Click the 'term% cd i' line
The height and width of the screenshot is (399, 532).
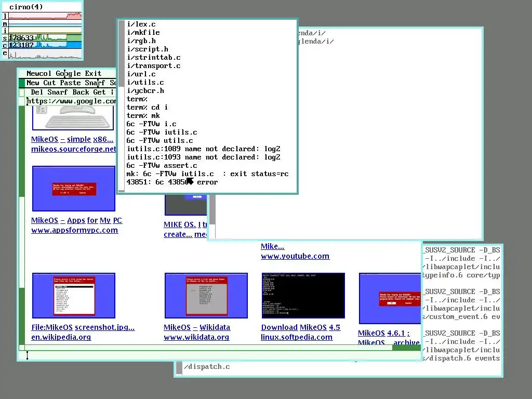point(147,108)
